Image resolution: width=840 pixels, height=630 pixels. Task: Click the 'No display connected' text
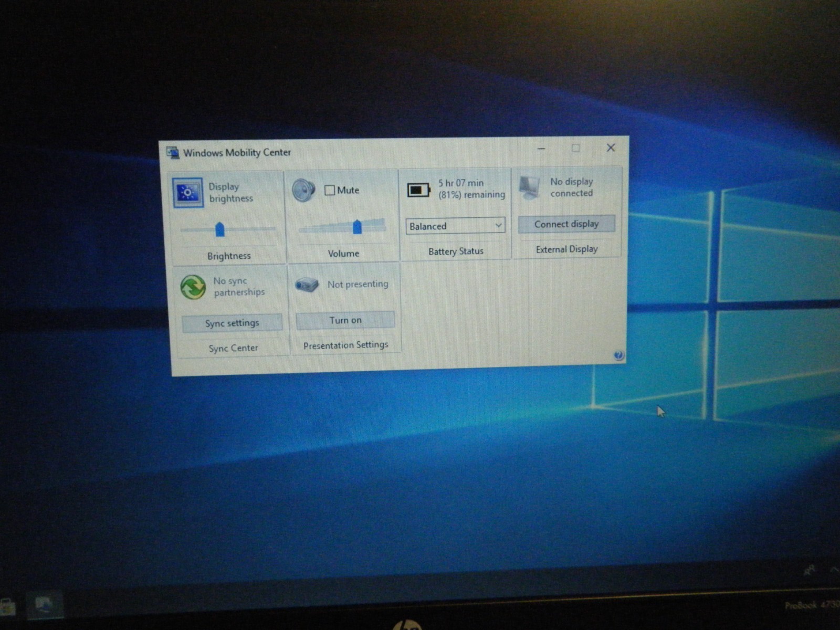tap(572, 187)
